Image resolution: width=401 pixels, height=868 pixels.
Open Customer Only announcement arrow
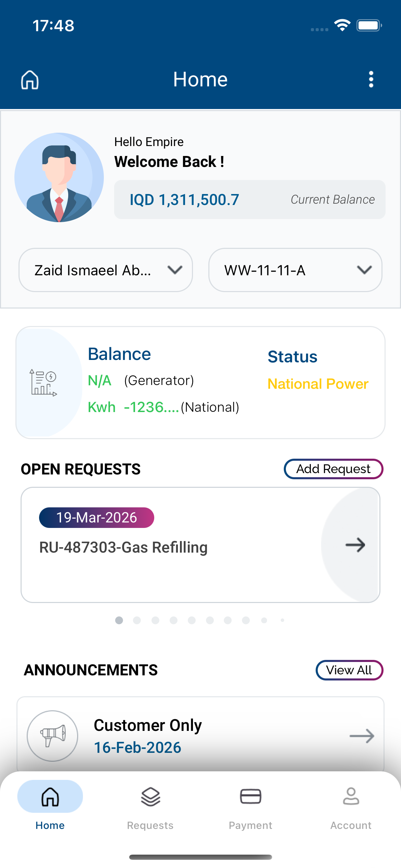[362, 736]
